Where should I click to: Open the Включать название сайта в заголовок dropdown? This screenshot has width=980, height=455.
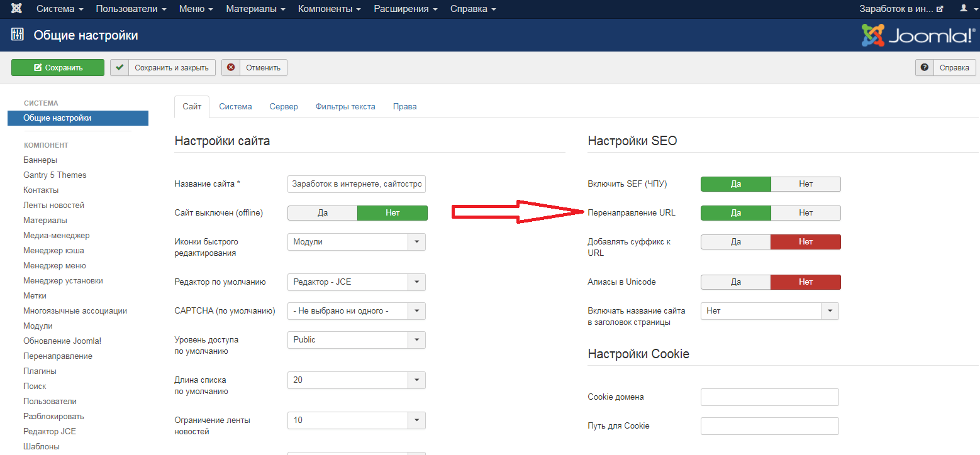830,310
